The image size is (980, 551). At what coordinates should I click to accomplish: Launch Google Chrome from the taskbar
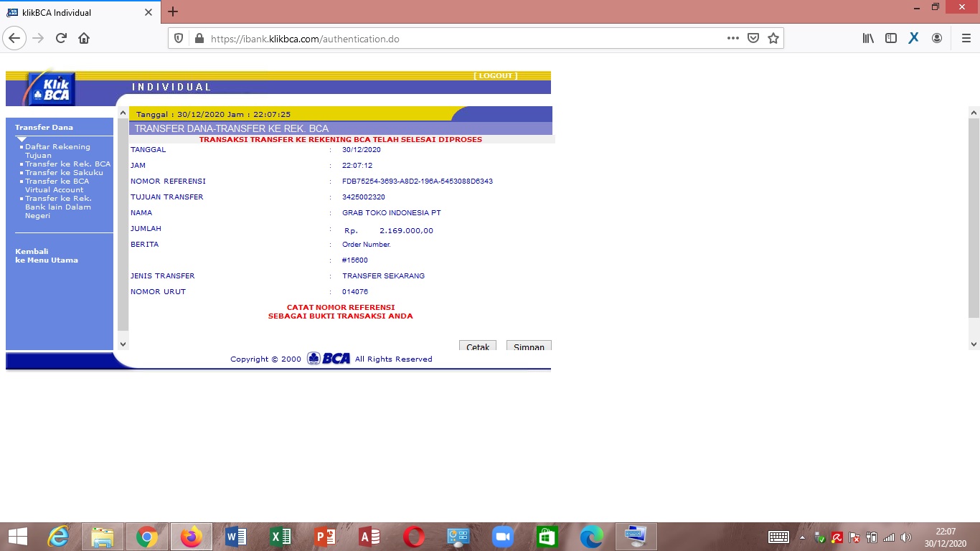pos(147,537)
